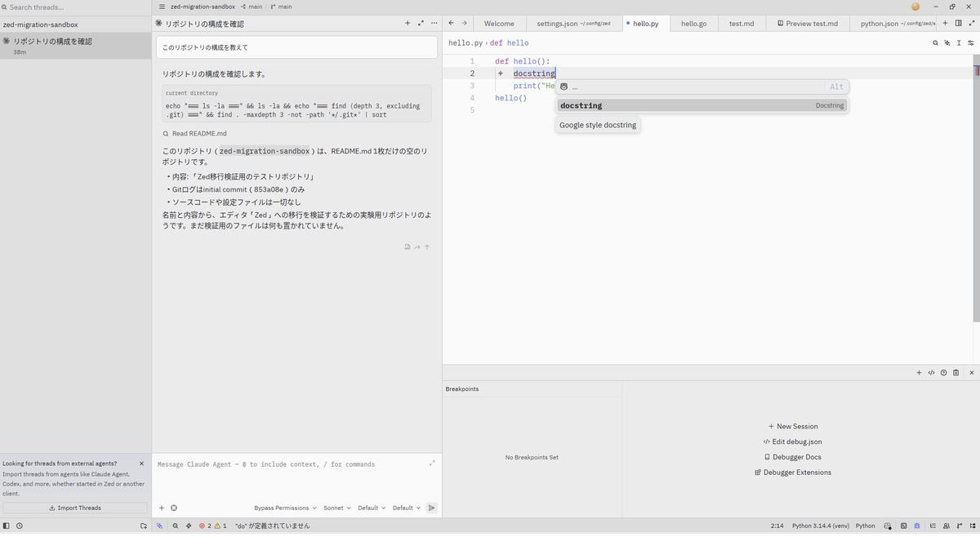Open Edit debug.json link
The height and width of the screenshot is (537, 980).
click(792, 442)
